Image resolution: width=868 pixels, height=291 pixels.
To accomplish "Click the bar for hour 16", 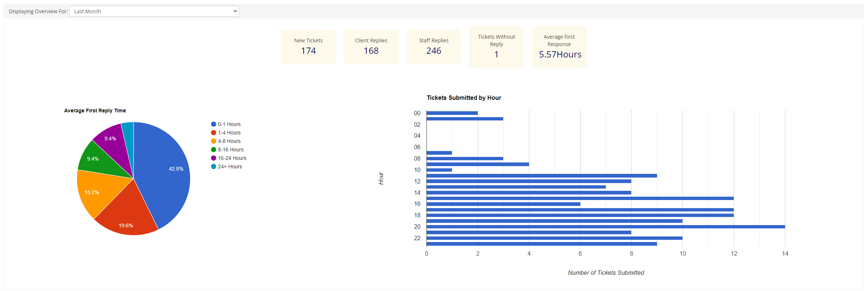I will point(503,204).
